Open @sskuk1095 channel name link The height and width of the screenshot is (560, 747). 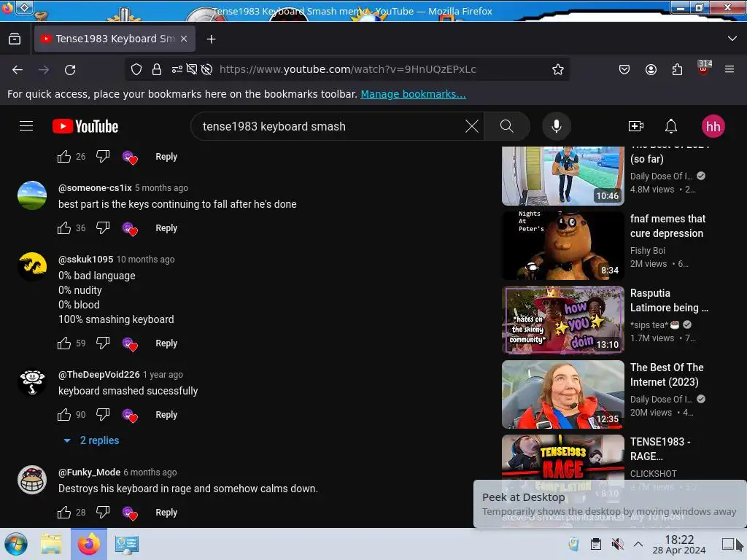click(x=86, y=260)
